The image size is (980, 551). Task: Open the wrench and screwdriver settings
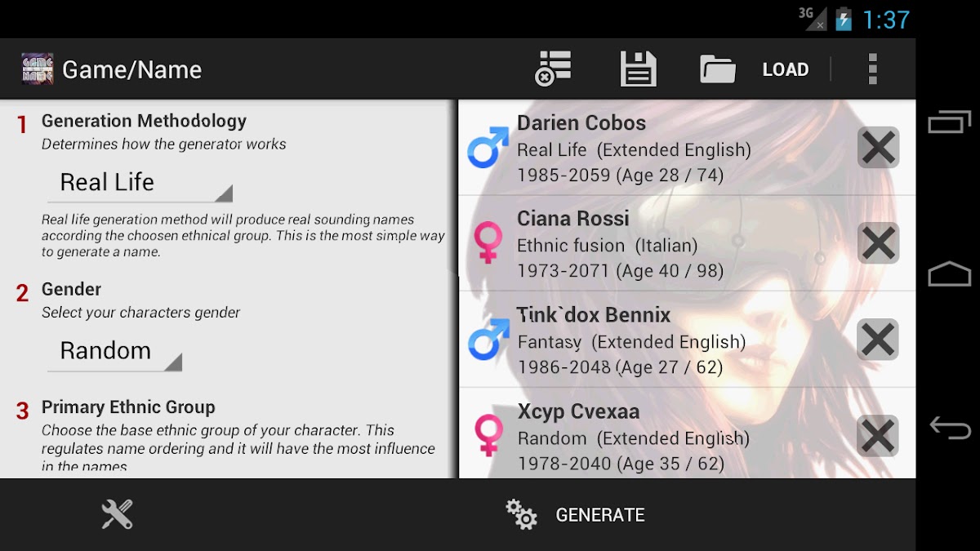coord(117,514)
